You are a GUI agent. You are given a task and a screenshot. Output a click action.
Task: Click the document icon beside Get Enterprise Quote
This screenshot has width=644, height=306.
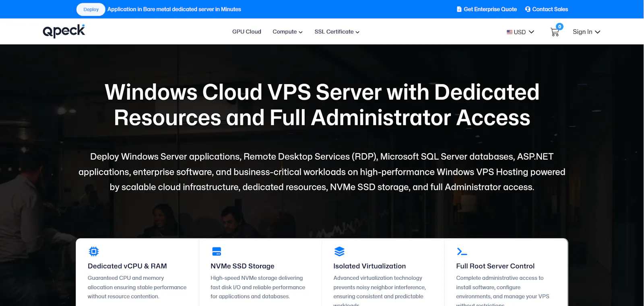[459, 9]
